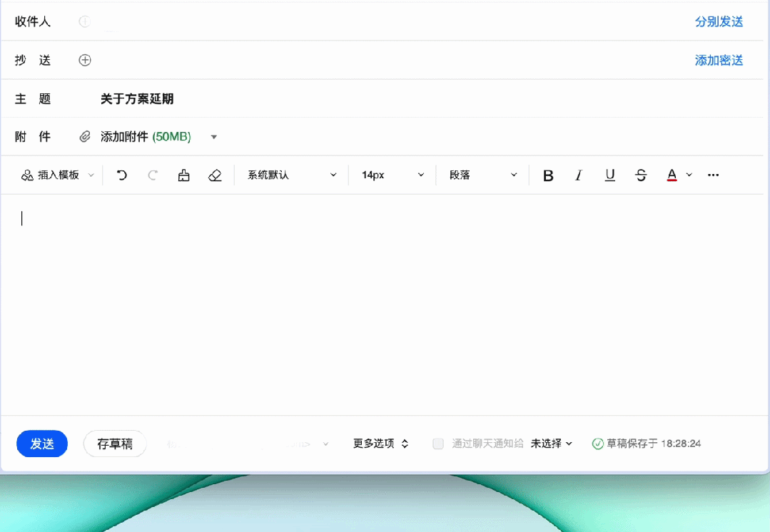Click the 存草稿 save draft button
Image resolution: width=770 pixels, height=532 pixels.
pos(115,444)
